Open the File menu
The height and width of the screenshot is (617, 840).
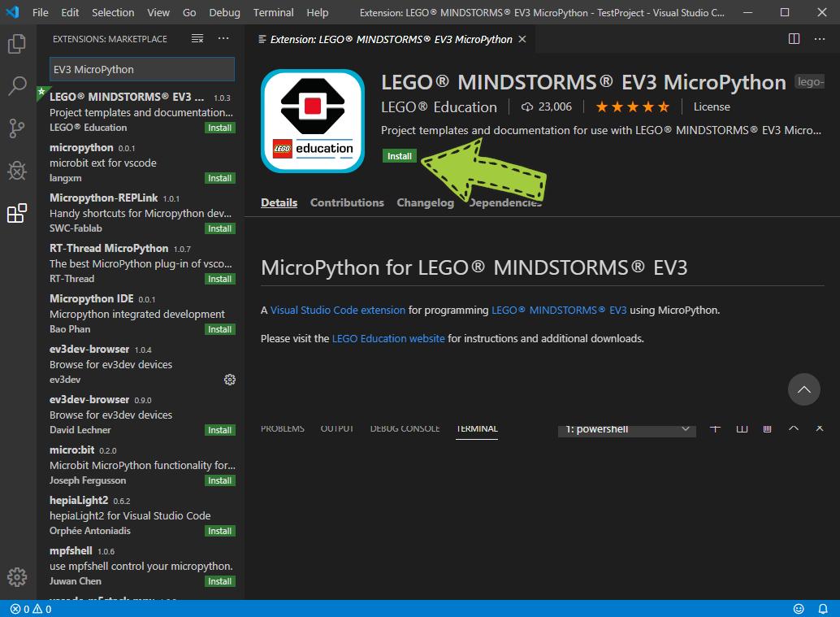[40, 12]
